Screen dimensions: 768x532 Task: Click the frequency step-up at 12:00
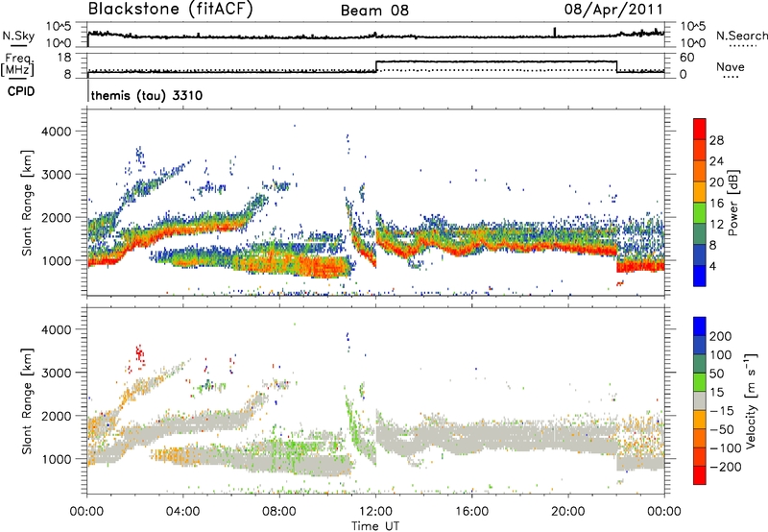pos(376,66)
